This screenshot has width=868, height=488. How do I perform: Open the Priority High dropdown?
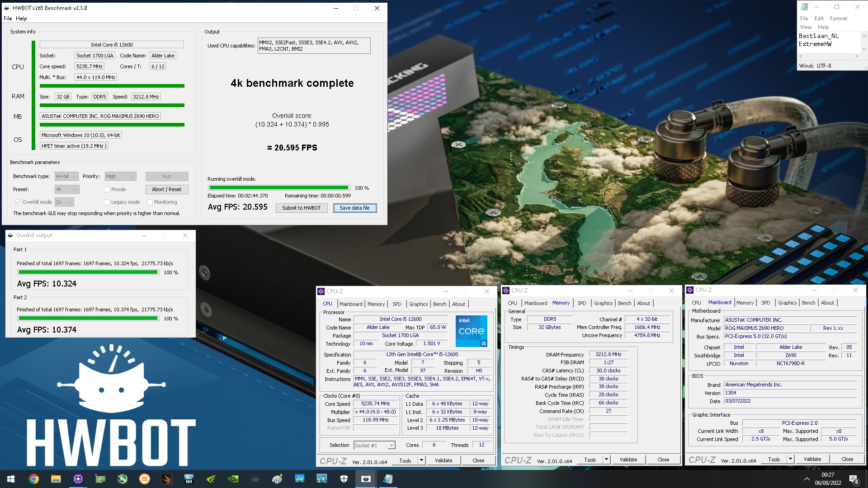point(120,176)
